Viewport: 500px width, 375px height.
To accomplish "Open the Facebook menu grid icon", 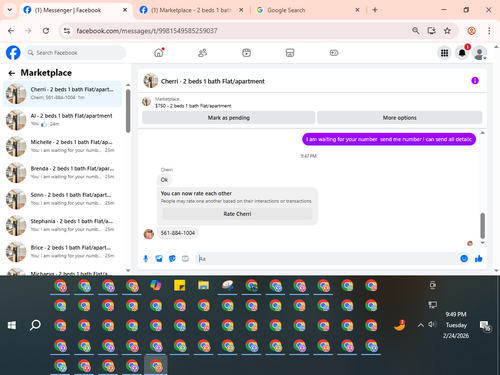I will coord(444,53).
